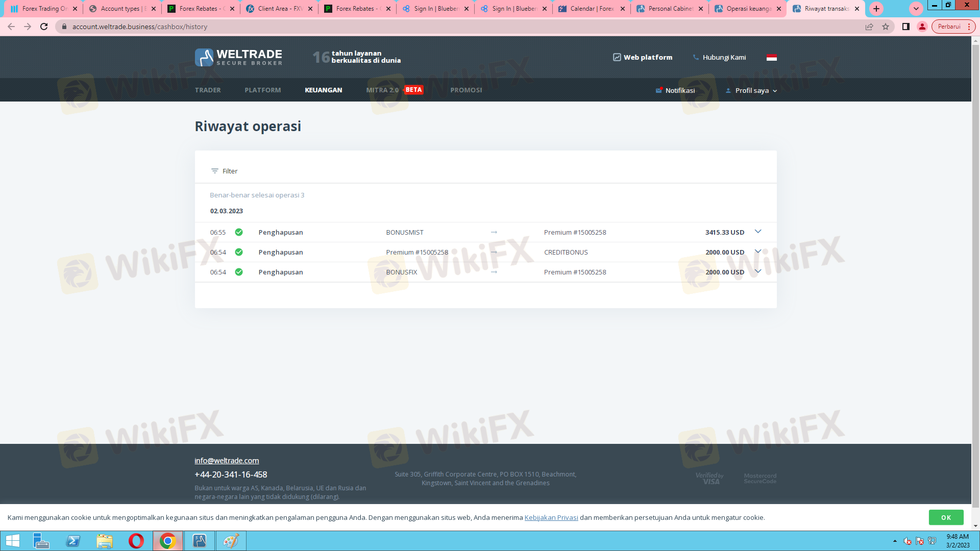The width and height of the screenshot is (980, 551).
Task: Click the volume icon in system tray
Action: pos(907,541)
